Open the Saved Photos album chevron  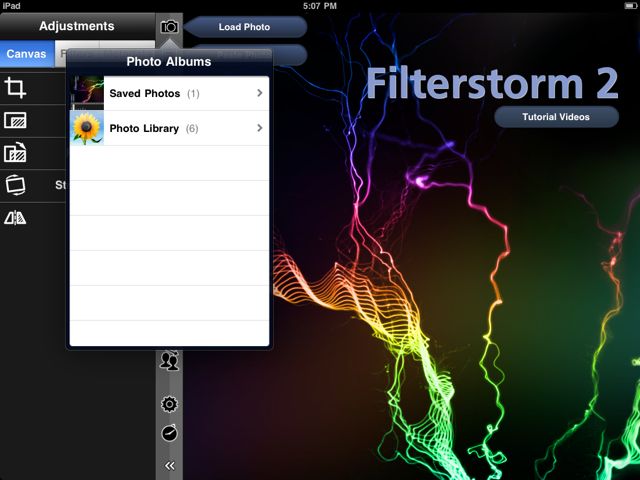260,93
